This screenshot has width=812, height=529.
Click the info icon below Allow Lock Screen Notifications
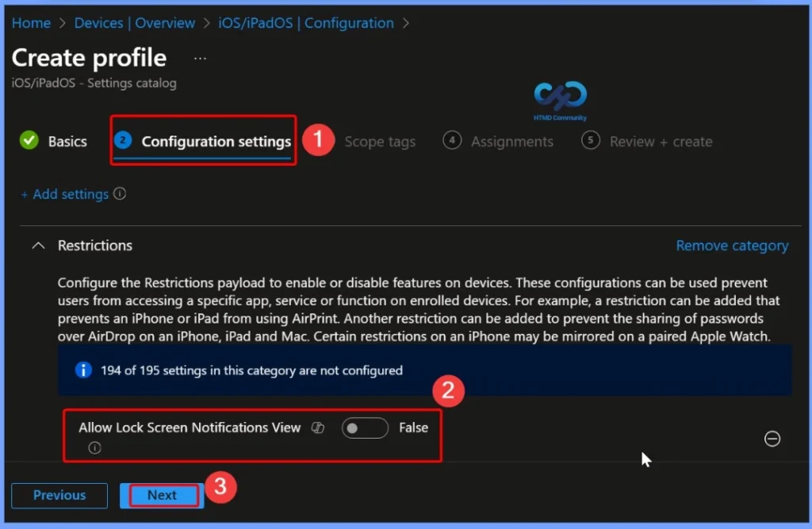coord(94,448)
